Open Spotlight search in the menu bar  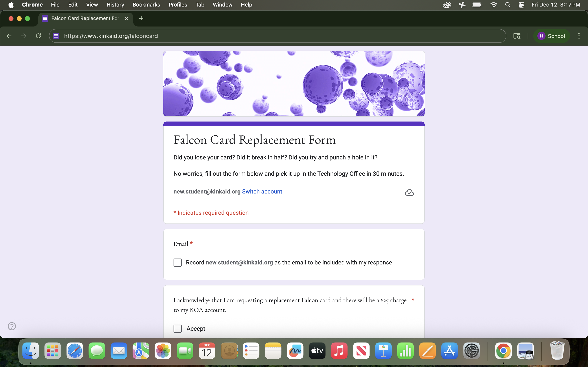pyautogui.click(x=508, y=5)
